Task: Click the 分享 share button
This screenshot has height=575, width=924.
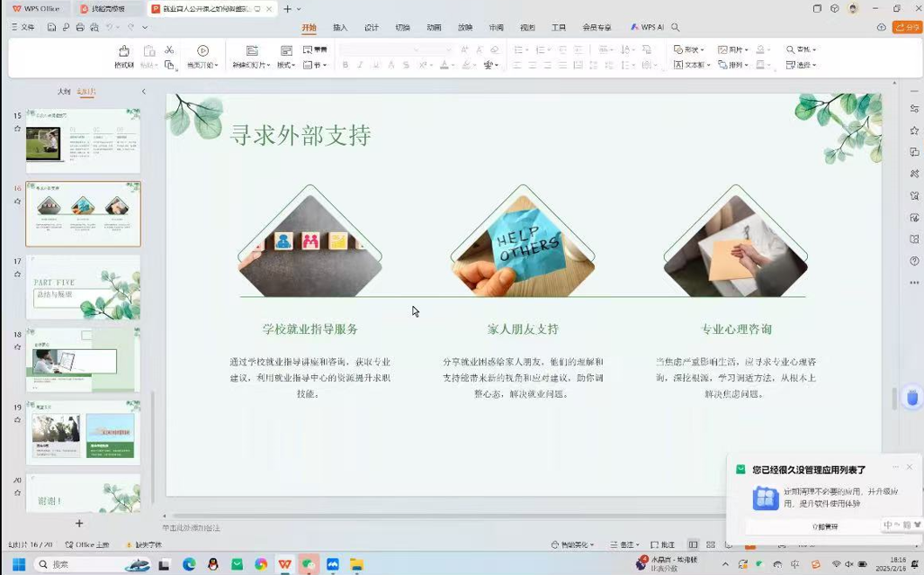Action: 907,27
